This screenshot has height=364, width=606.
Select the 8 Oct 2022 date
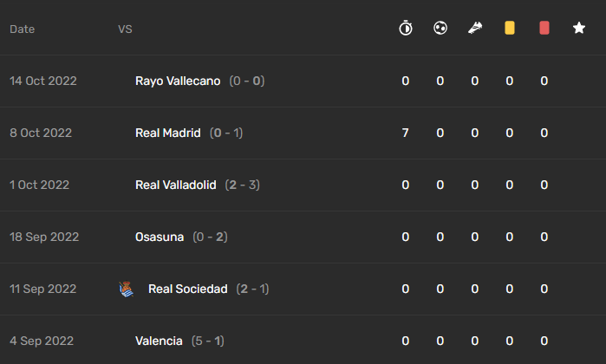click(x=41, y=133)
